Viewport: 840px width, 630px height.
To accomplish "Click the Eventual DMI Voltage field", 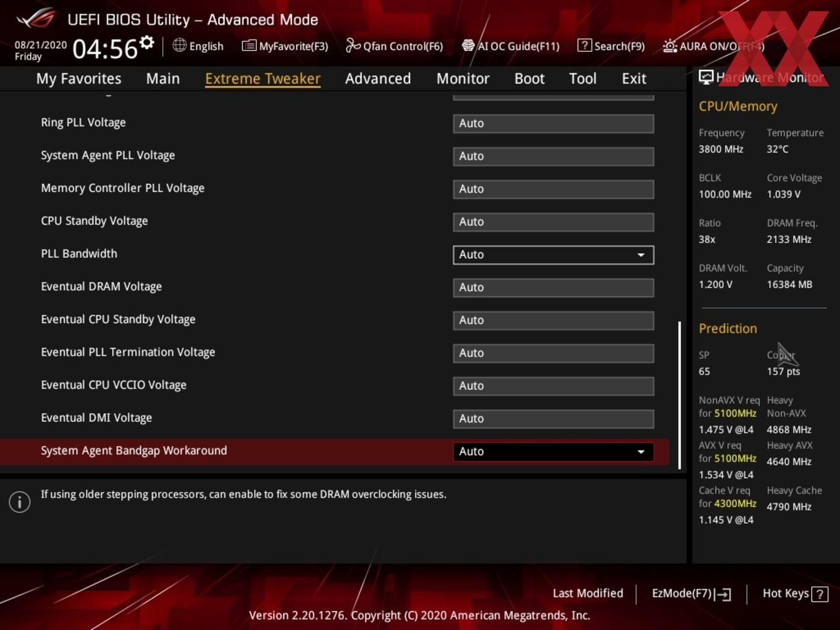I will [x=553, y=418].
